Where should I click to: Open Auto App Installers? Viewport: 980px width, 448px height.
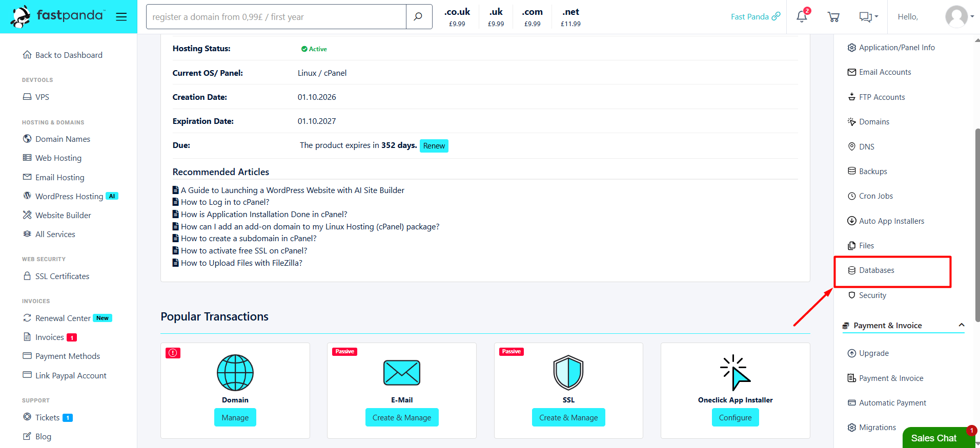click(x=886, y=221)
